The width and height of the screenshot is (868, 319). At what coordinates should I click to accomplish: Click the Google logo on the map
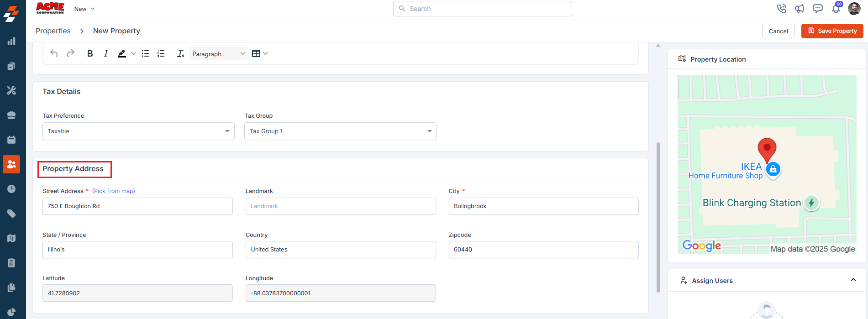pos(702,246)
